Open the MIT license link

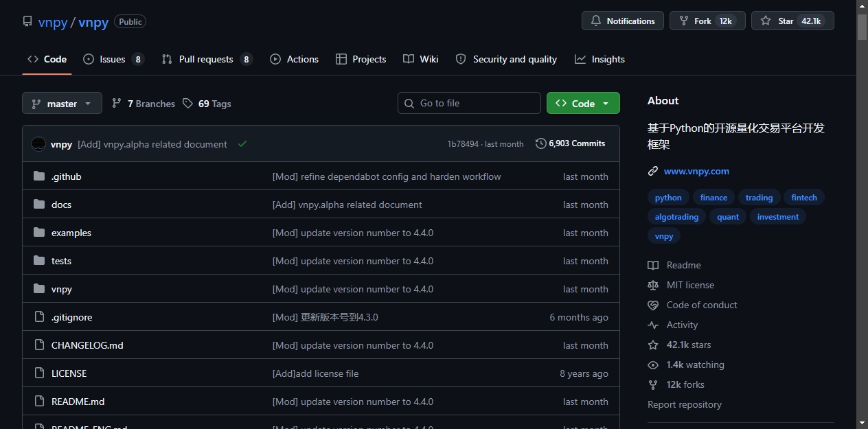coord(681,285)
